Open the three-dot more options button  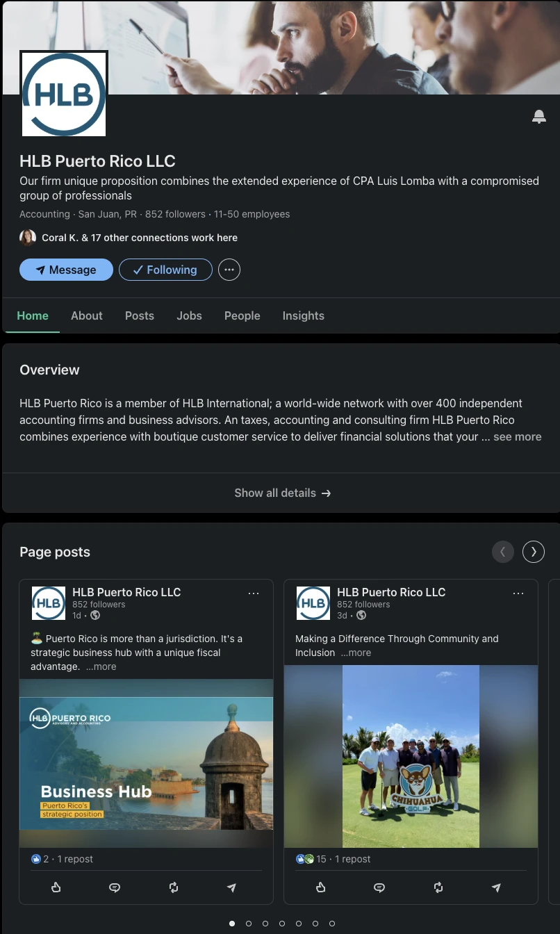coord(229,270)
